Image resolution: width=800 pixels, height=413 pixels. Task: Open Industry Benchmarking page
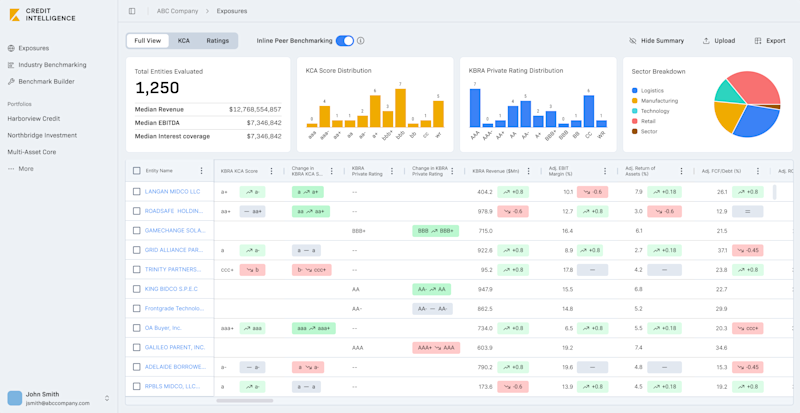[47, 65]
